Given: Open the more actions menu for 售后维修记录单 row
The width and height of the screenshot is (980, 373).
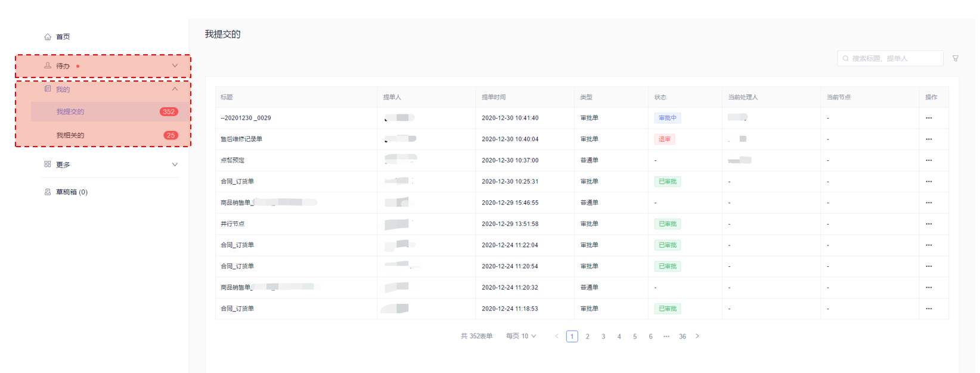Looking at the screenshot, I should [929, 139].
